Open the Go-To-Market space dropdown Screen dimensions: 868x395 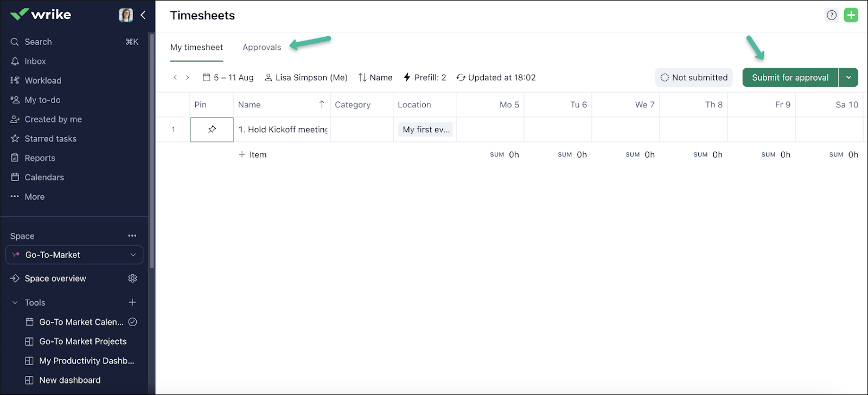click(74, 255)
